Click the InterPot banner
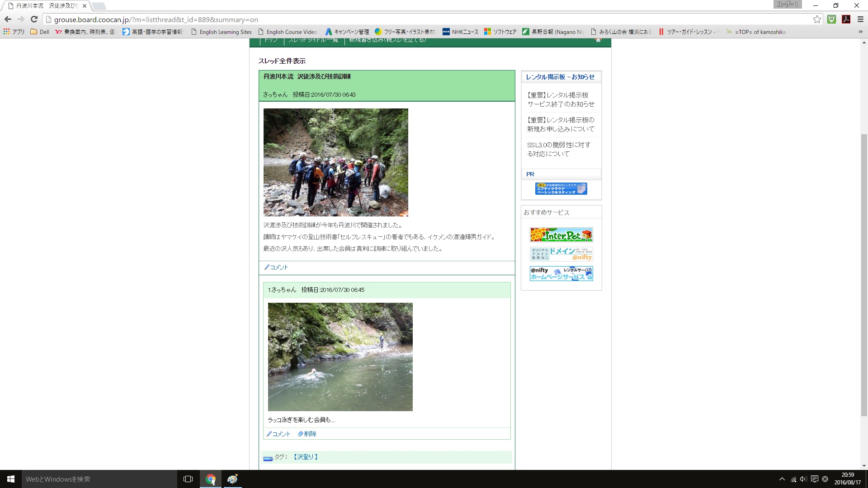 (x=561, y=235)
